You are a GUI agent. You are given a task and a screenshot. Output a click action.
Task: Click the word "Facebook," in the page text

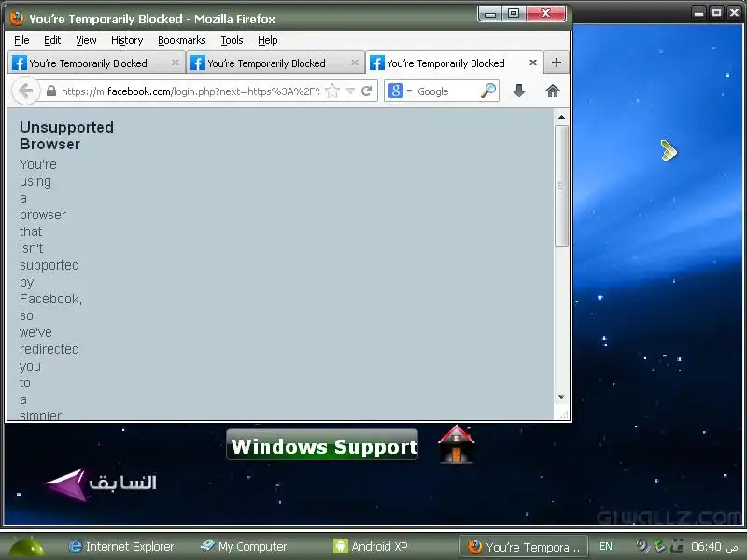pyautogui.click(x=50, y=299)
